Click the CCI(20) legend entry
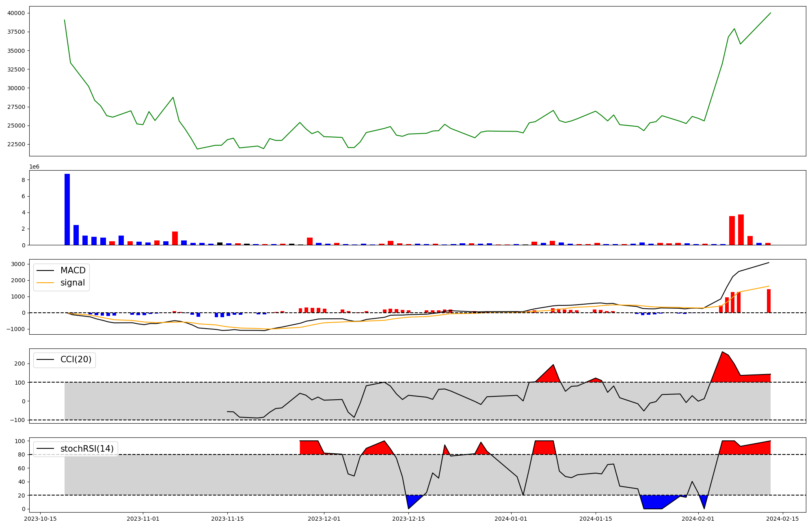This screenshot has height=528, width=812. pos(76,359)
